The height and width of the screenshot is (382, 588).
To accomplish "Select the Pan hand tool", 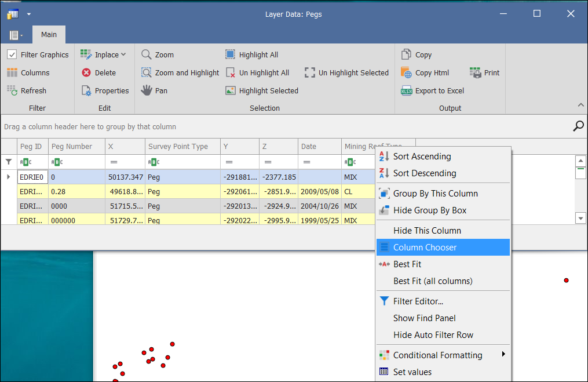I will (x=147, y=90).
